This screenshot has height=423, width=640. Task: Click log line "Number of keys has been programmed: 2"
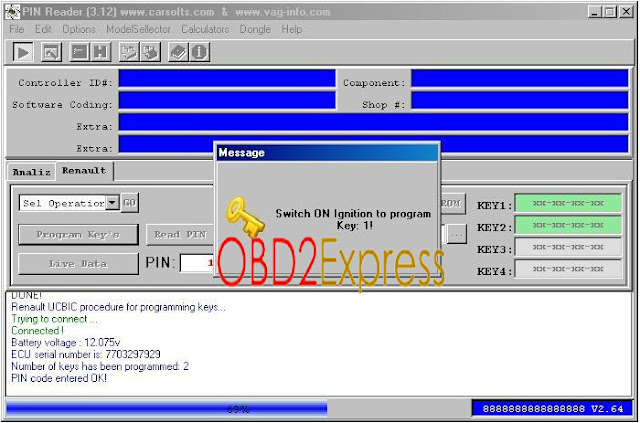point(100,366)
